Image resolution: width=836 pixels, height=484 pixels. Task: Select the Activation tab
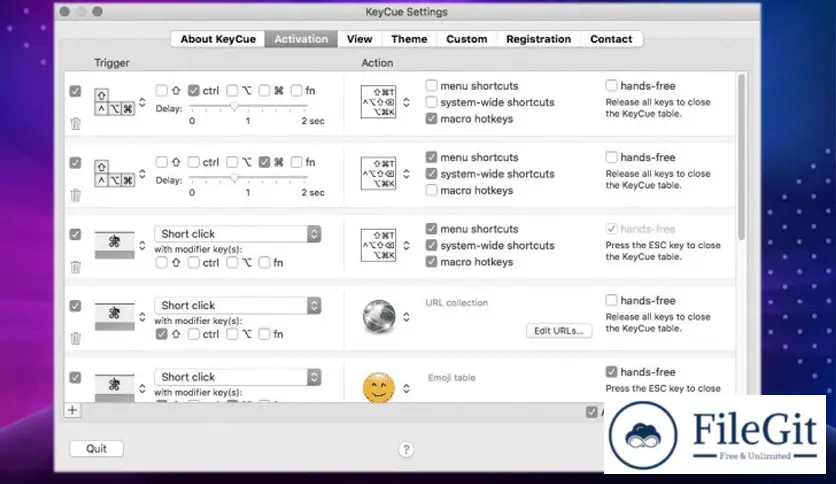pyautogui.click(x=301, y=39)
